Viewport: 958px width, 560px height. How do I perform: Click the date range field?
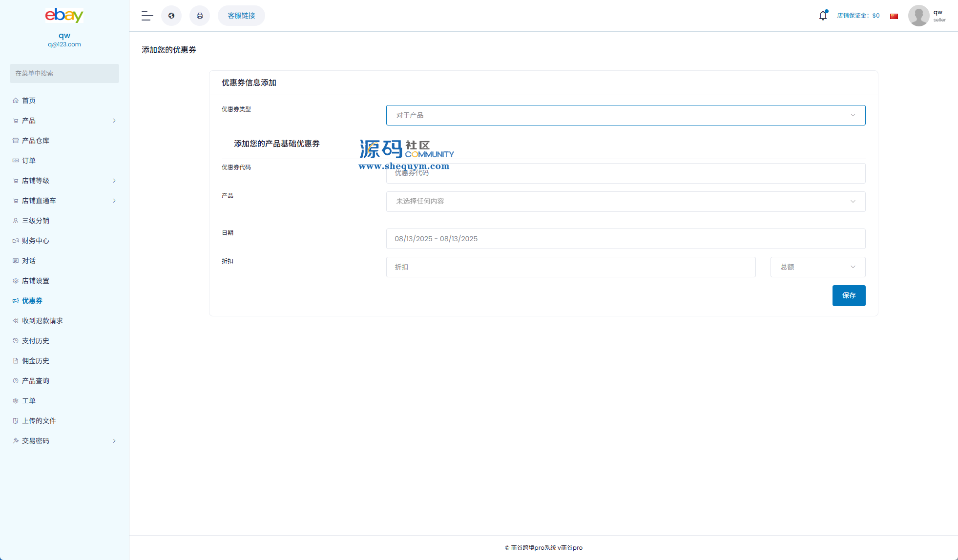point(625,239)
